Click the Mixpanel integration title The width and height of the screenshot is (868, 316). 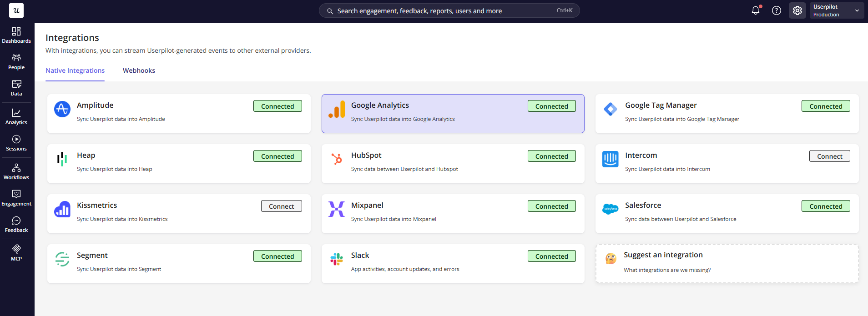click(x=367, y=205)
